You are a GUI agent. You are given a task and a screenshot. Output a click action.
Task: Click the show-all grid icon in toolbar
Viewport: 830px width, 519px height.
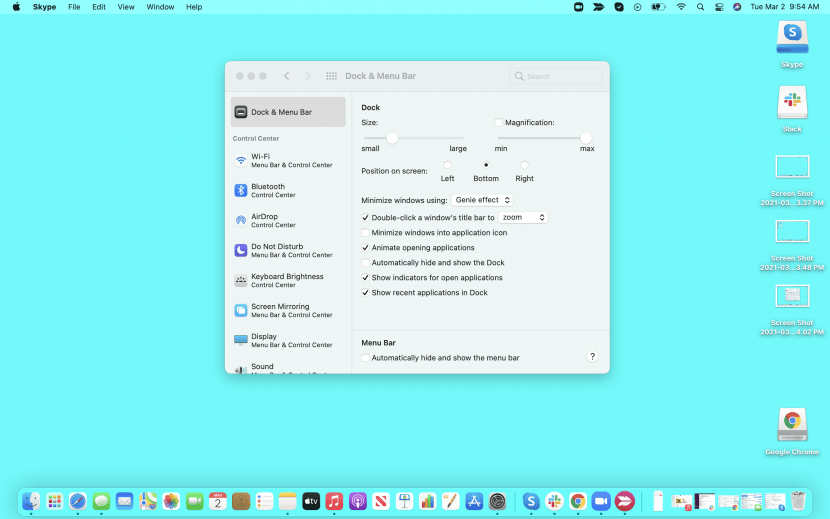[x=331, y=76]
